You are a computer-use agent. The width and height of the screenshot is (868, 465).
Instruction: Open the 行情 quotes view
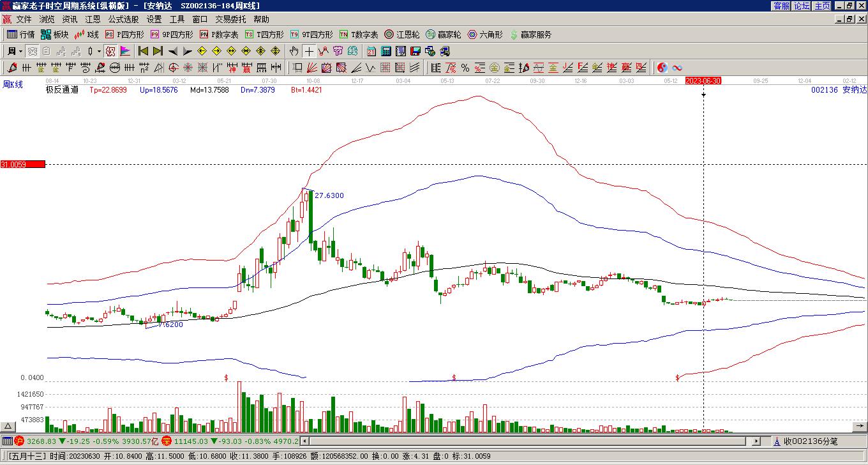21,34
